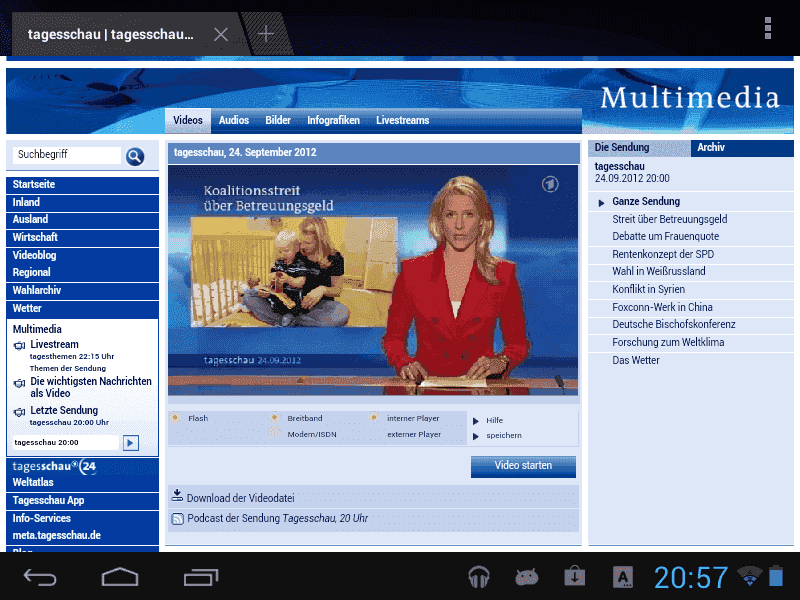Play the tagesschau 20:00 sidebar broadcast
The height and width of the screenshot is (600, 800).
131,443
